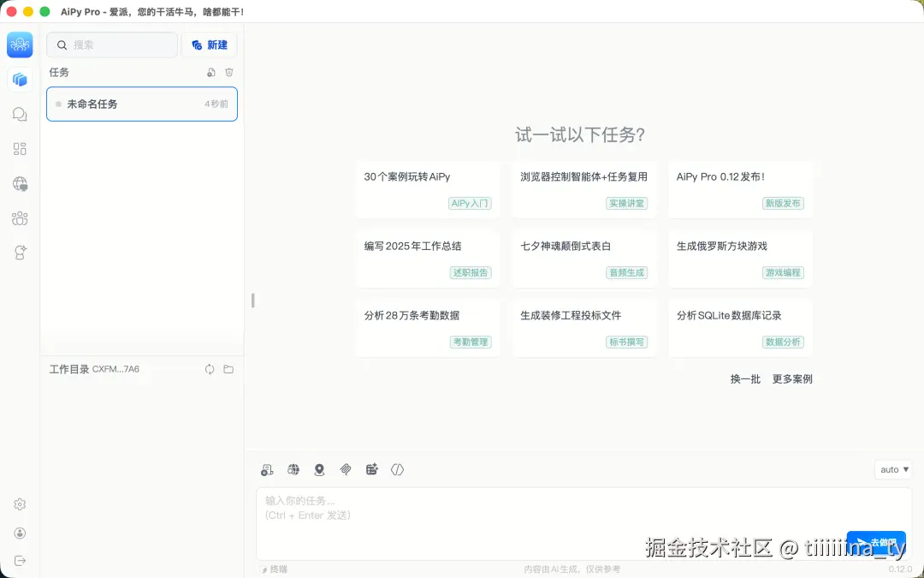924x578 pixels.
Task: Open the auto model selector dropdown
Action: (892, 469)
